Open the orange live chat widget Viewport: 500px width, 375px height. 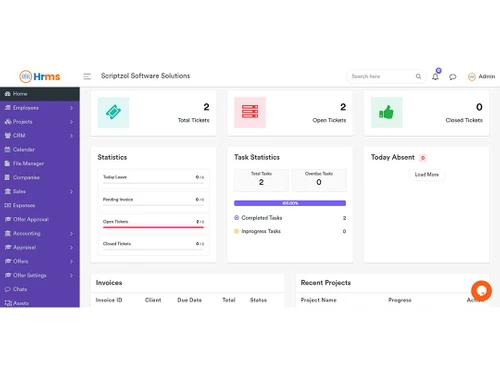[481, 291]
